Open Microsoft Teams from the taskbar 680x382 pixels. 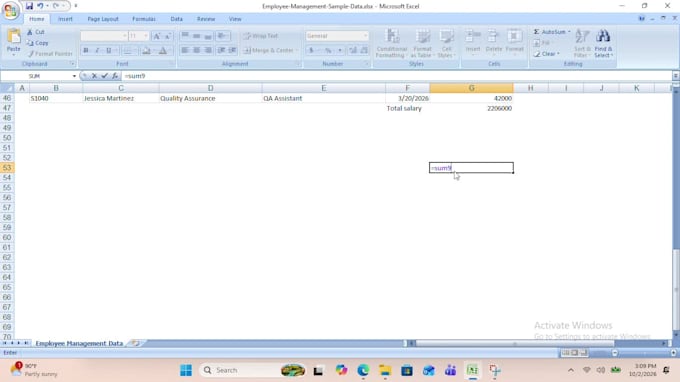point(450,370)
